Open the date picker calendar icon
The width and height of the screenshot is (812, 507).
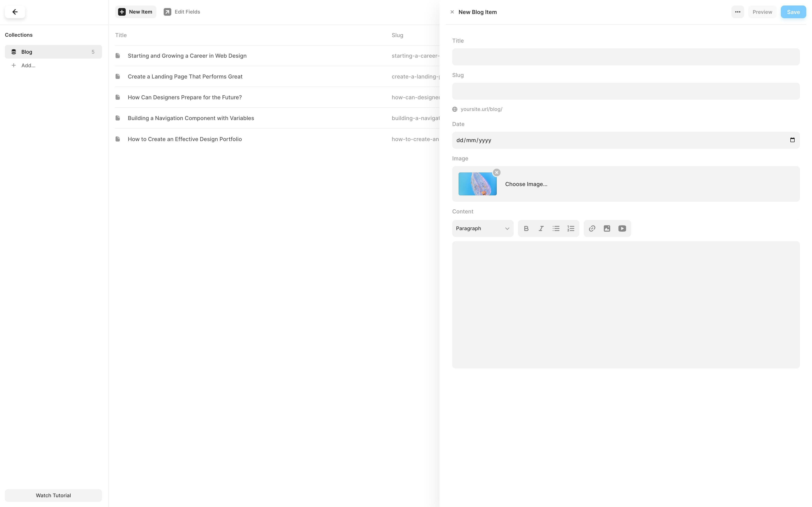792,140
